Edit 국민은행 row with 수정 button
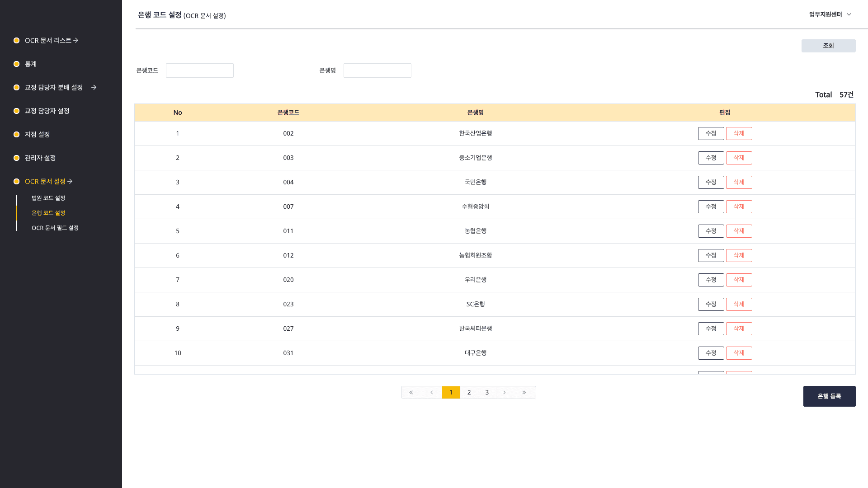 (x=711, y=182)
